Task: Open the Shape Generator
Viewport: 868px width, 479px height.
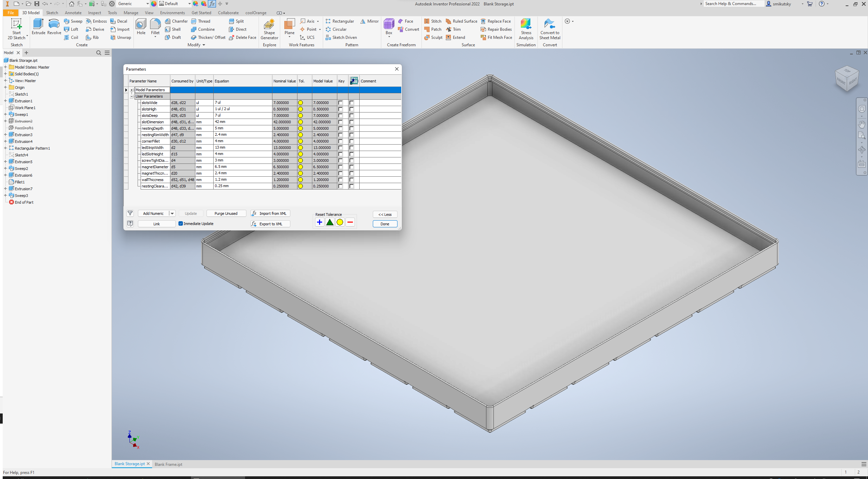Action: point(269,29)
